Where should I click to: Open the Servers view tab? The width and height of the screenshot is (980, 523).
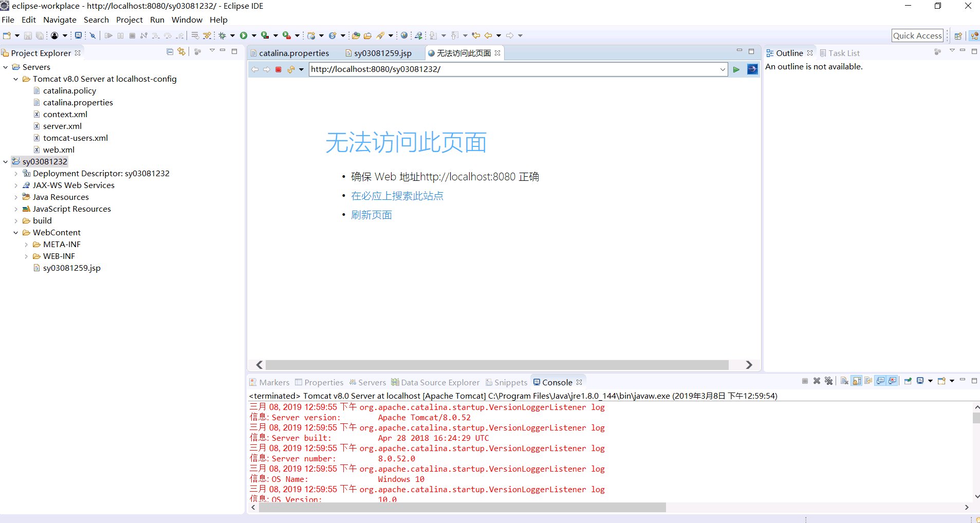pyautogui.click(x=367, y=383)
